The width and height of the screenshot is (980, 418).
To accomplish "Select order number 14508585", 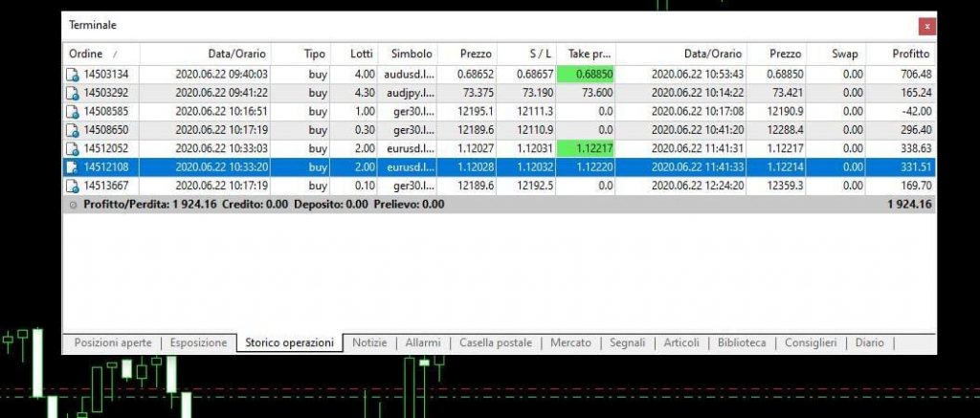I will (x=106, y=112).
